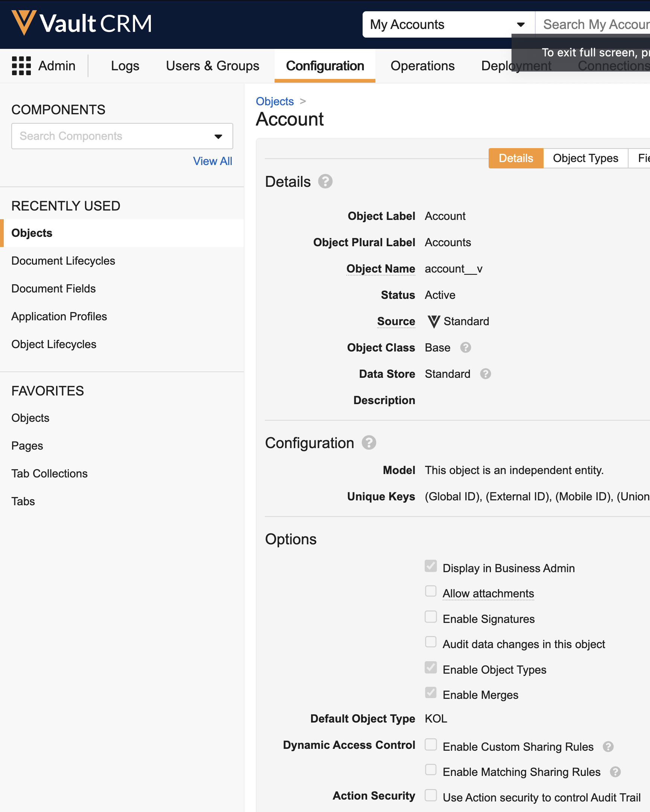650x812 pixels.
Task: Click the View All link
Action: 213,161
